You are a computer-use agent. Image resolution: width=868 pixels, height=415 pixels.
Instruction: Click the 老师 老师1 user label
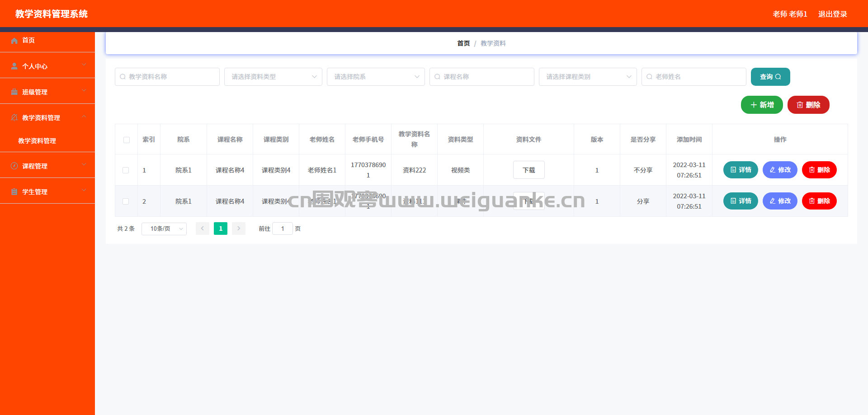tap(790, 14)
